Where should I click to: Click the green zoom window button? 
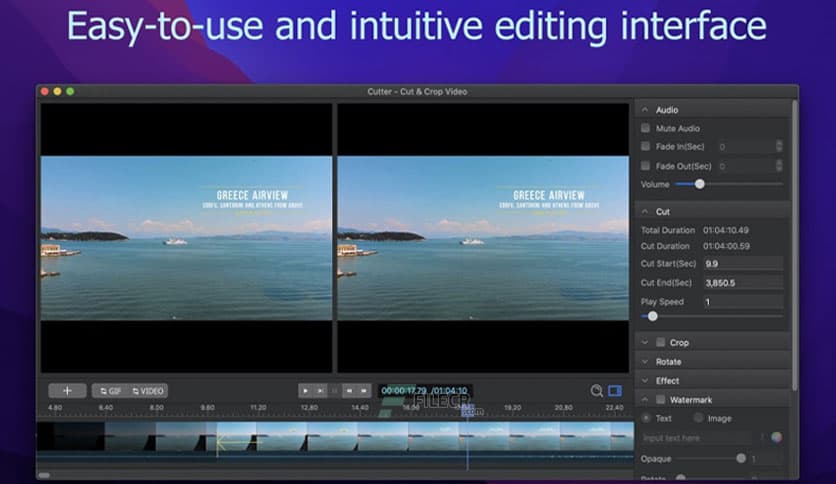coord(70,92)
